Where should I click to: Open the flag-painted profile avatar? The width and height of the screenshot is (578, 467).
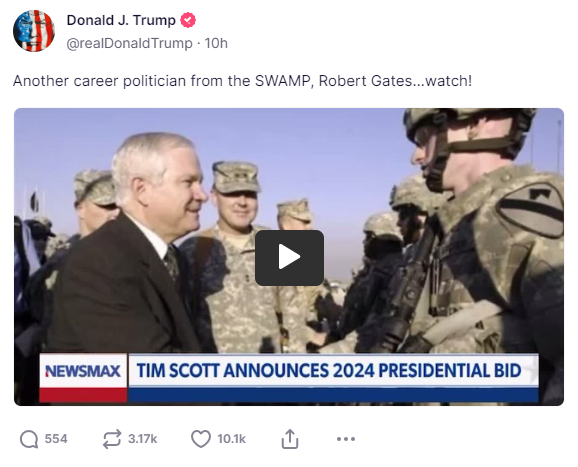tap(34, 31)
